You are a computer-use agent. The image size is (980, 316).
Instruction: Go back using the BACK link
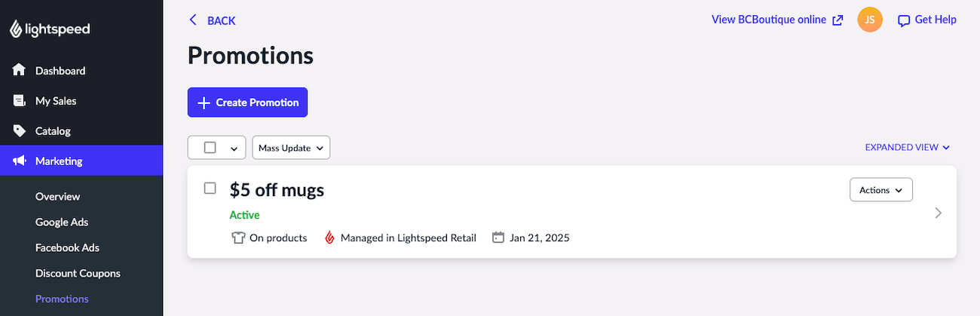(212, 20)
